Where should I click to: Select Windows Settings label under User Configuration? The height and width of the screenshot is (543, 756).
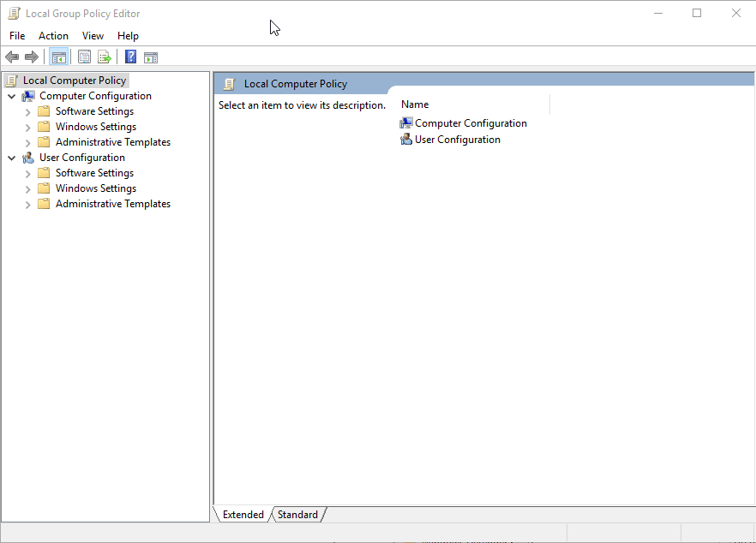[x=96, y=188]
